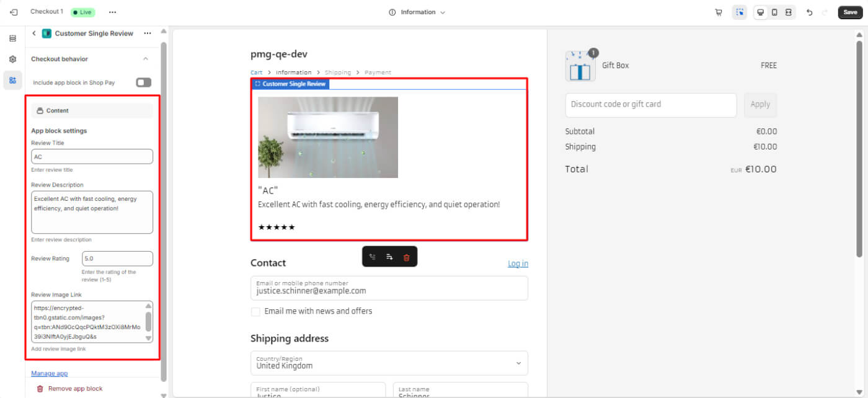Open the Apps panel in sidebar

[12, 80]
